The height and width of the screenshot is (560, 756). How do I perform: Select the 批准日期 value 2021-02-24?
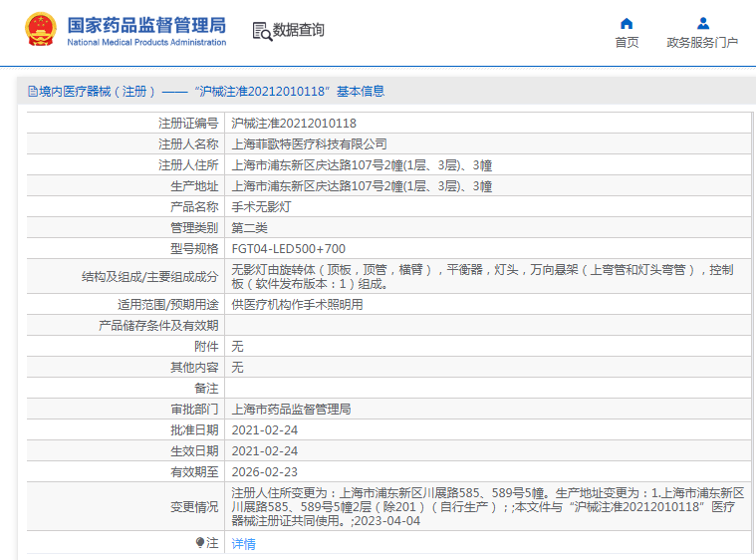point(265,430)
